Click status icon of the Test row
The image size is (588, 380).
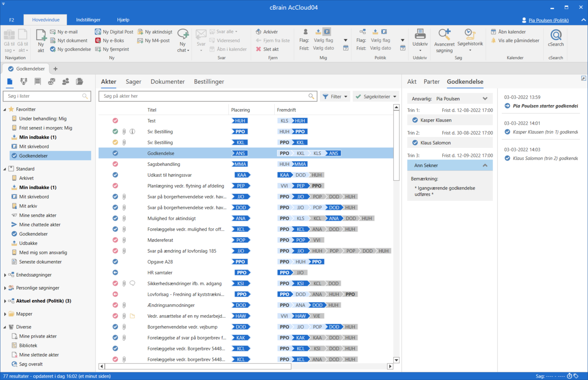tap(115, 121)
